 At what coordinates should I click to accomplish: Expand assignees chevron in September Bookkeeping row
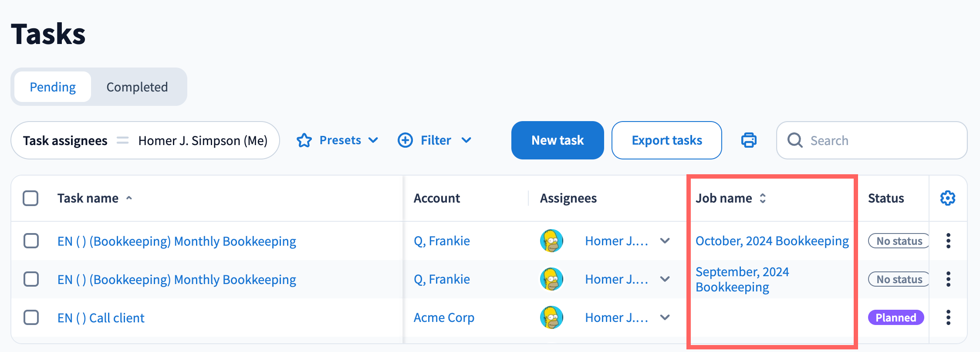[665, 279]
